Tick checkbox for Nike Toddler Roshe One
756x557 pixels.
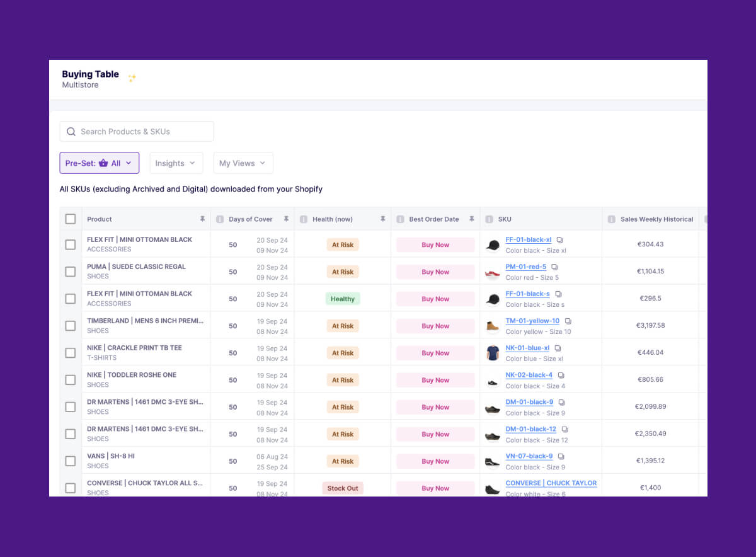71,380
